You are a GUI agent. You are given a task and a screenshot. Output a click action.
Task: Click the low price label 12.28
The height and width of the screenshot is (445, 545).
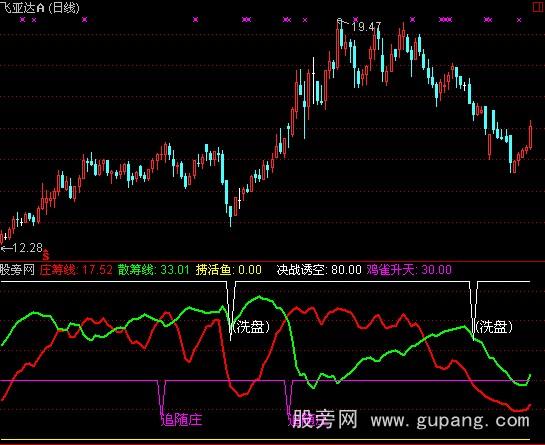click(27, 248)
